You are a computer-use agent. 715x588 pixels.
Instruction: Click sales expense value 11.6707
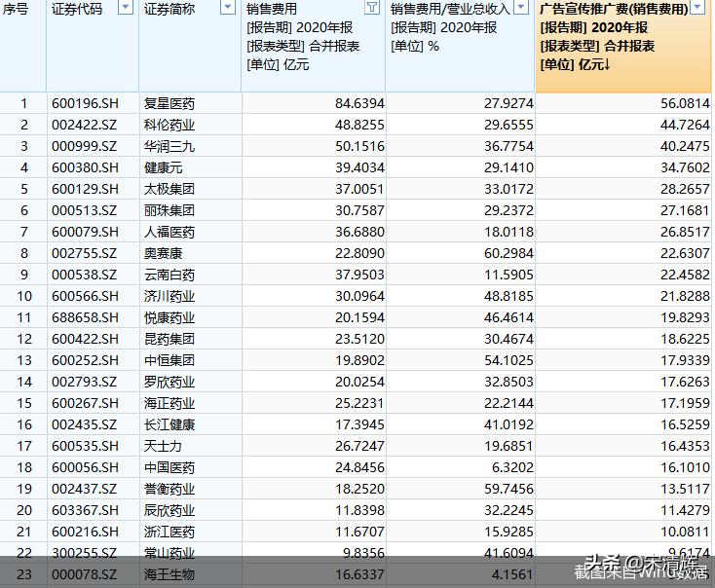pyautogui.click(x=359, y=532)
